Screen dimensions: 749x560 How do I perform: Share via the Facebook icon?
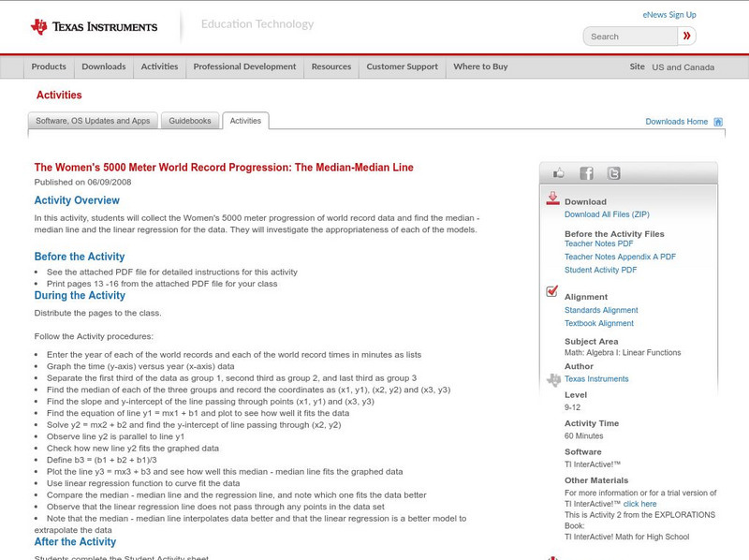click(x=586, y=173)
